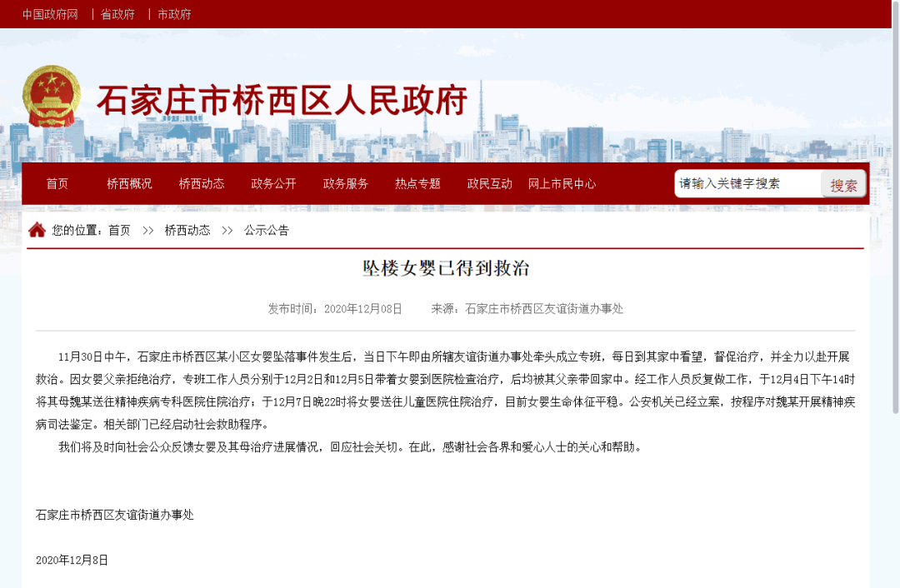The height and width of the screenshot is (588, 900).
Task: Click the publish date 2020年12月08日
Action: (362, 309)
